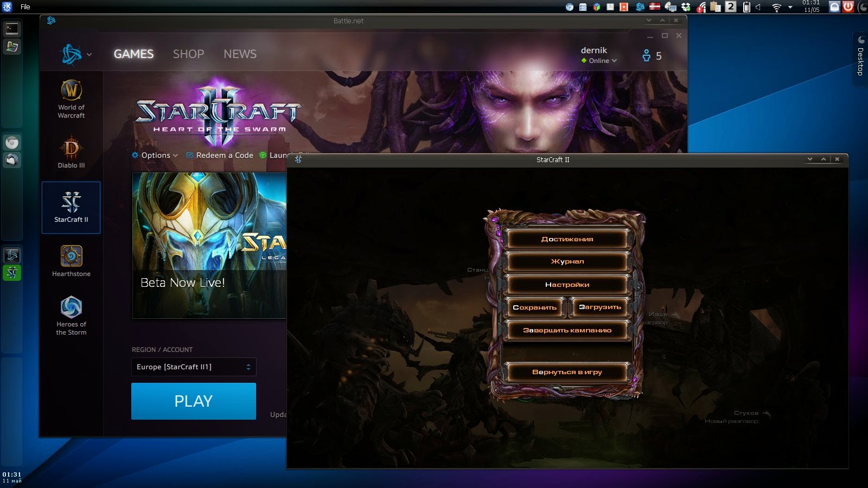This screenshot has height=488, width=868.
Task: Switch to the NEWS tab
Action: (x=240, y=54)
